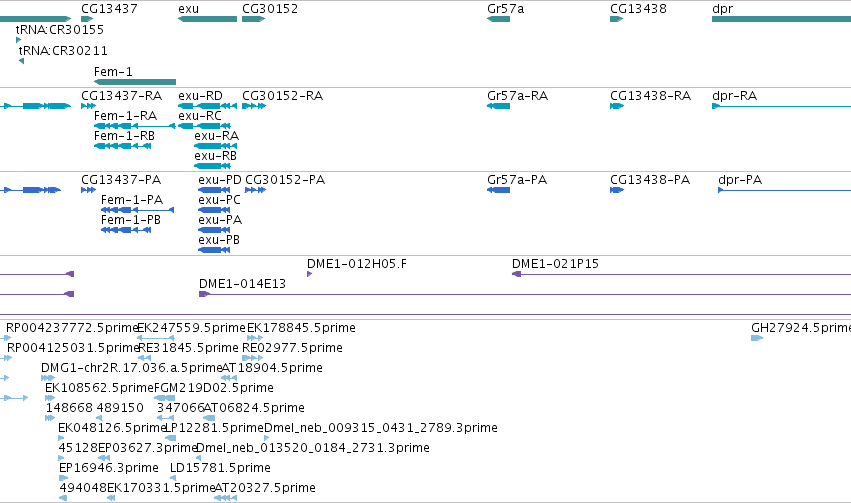Open the Fem-1-RA transcript label
Viewport: 851px width, 503px height.
click(125, 116)
